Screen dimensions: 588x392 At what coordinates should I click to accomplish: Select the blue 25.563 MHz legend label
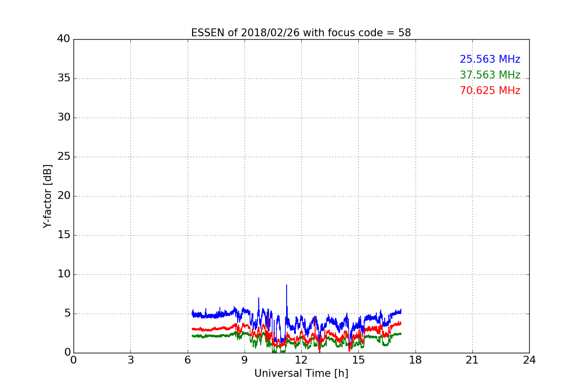click(490, 59)
